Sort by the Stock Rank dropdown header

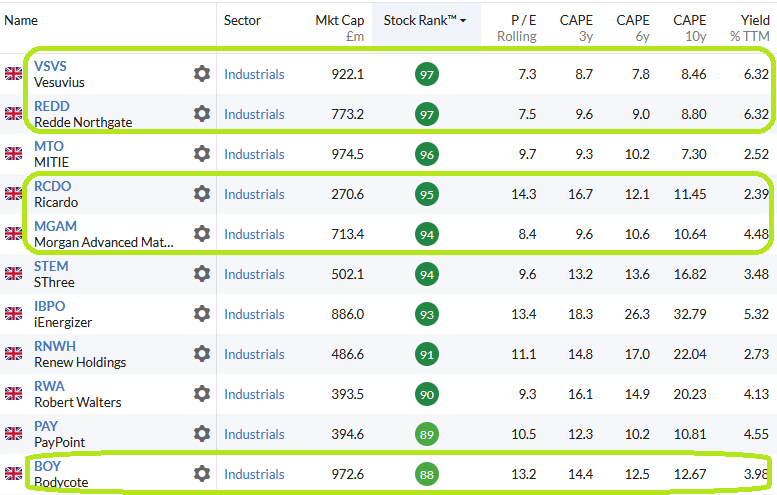pyautogui.click(x=425, y=20)
